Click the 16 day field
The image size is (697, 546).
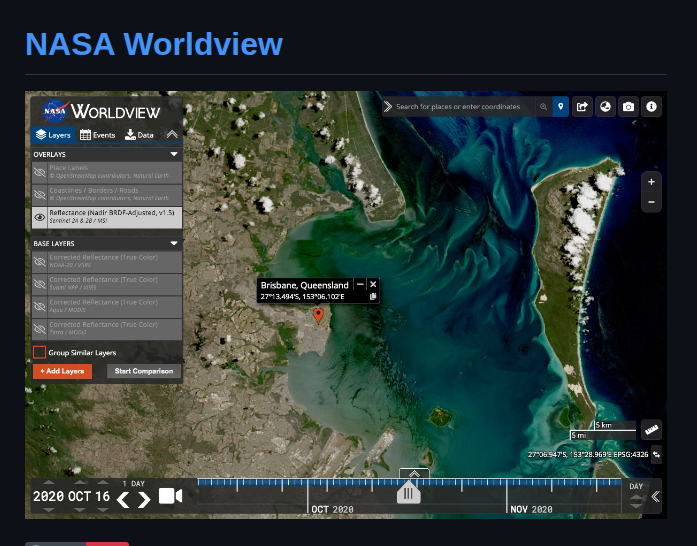point(103,496)
